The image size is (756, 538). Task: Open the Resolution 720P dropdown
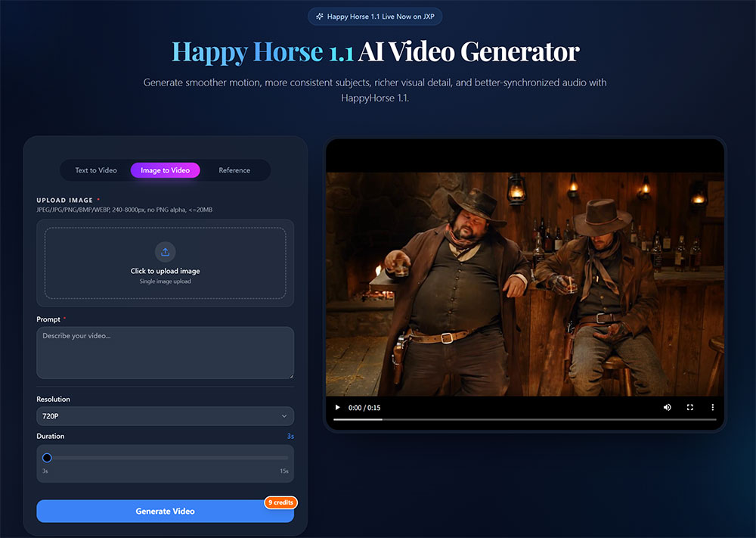coord(165,416)
